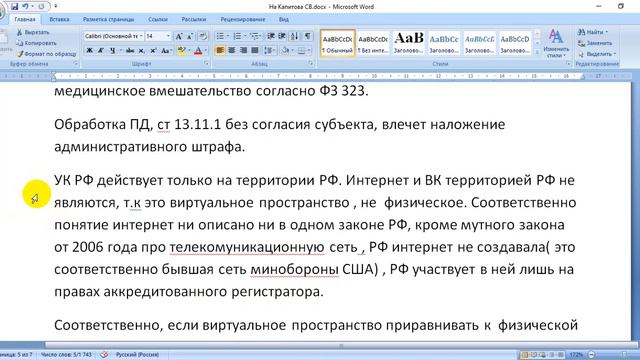Image resolution: width=640 pixels, height=360 pixels.
Task: Toggle bold (Ж) formatting
Action: 89,51
